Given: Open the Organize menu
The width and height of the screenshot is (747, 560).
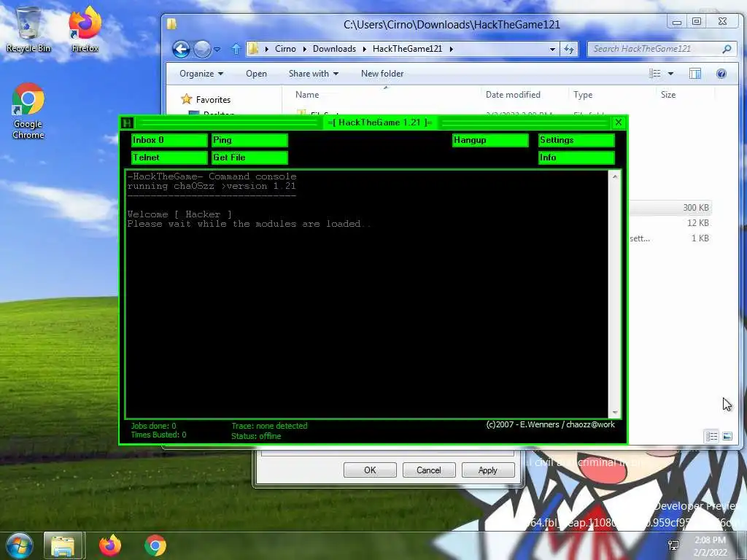Looking at the screenshot, I should tap(201, 74).
